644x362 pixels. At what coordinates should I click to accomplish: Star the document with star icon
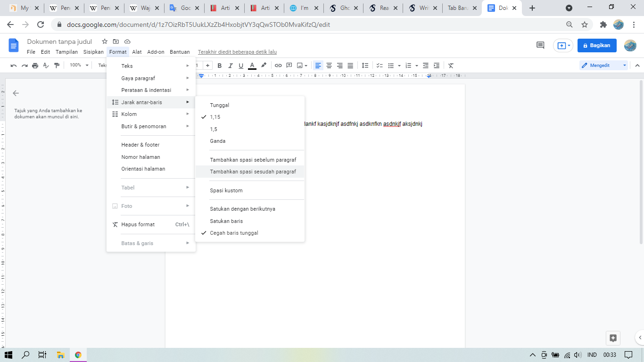point(105,41)
